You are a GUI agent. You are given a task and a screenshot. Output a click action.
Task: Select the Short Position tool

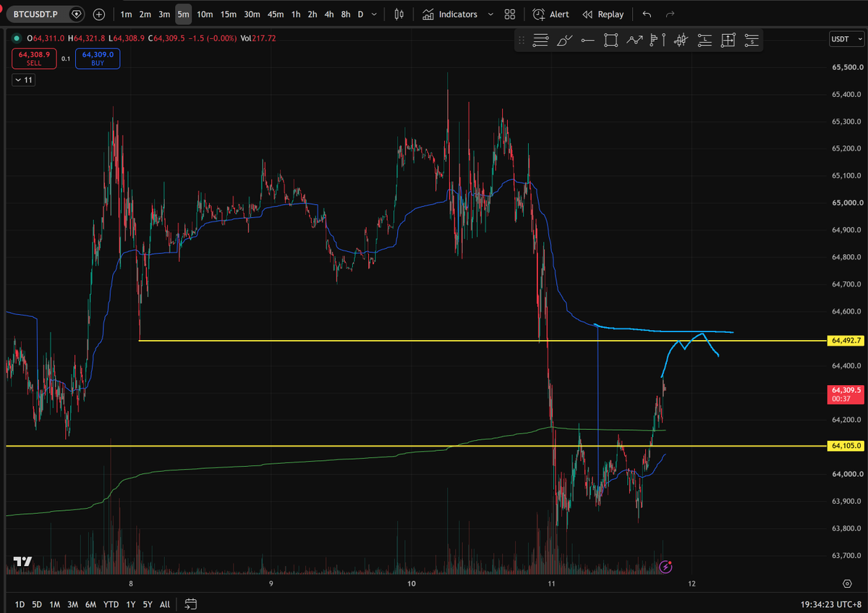coord(752,41)
